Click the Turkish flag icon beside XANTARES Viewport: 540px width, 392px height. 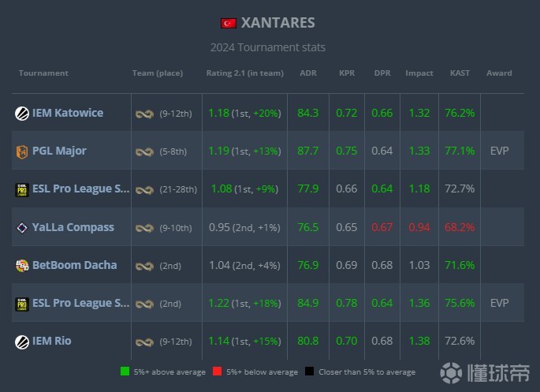pyautogui.click(x=229, y=23)
